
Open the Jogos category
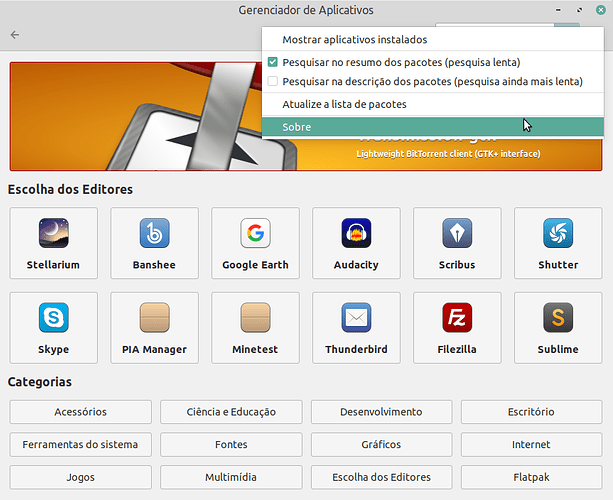(81, 477)
